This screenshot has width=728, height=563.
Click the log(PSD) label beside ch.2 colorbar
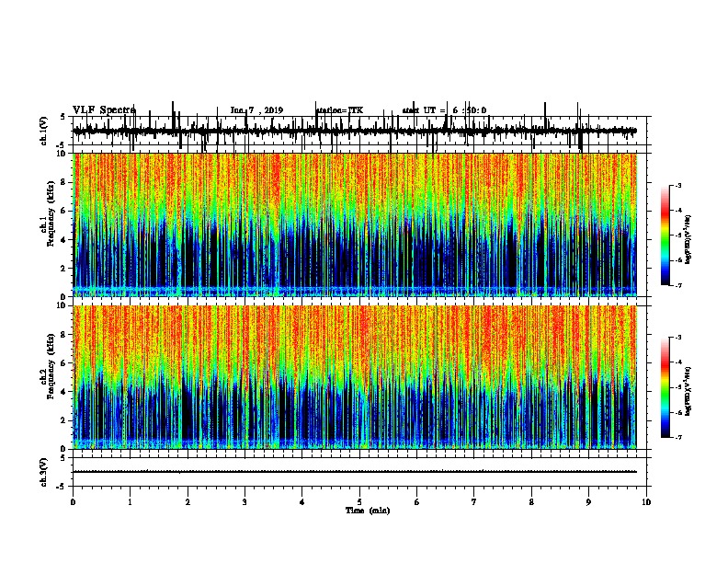[688, 391]
